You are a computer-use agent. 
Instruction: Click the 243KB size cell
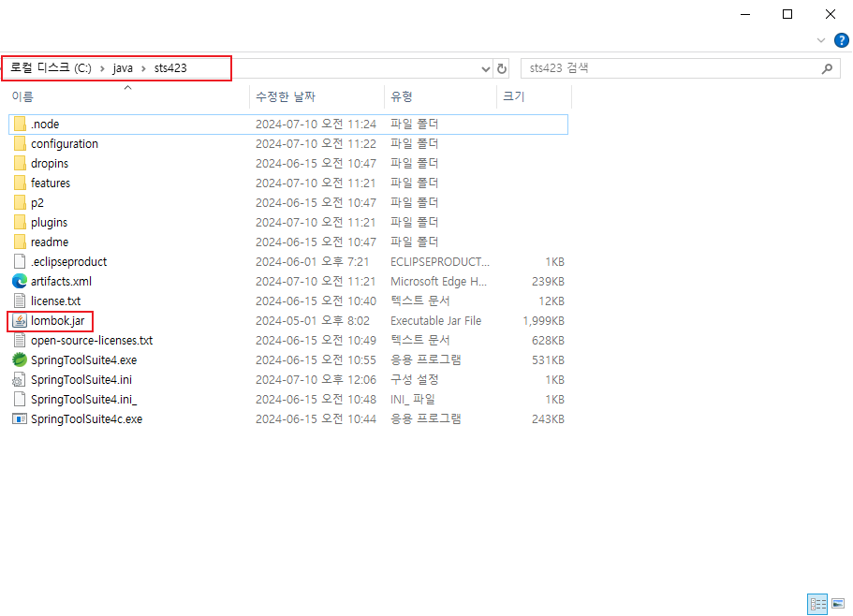click(x=548, y=419)
